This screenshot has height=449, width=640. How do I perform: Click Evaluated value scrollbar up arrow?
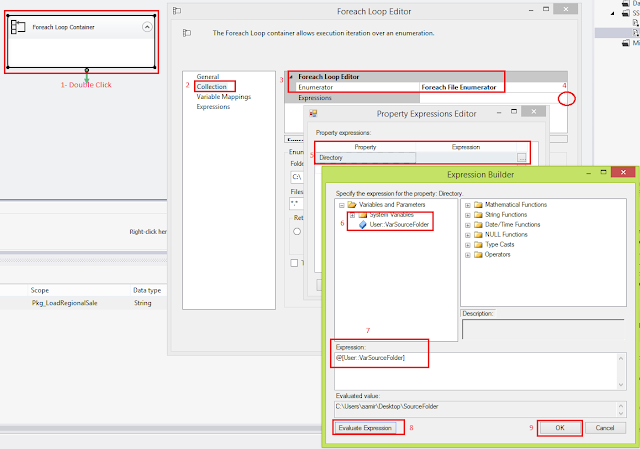click(x=621, y=406)
